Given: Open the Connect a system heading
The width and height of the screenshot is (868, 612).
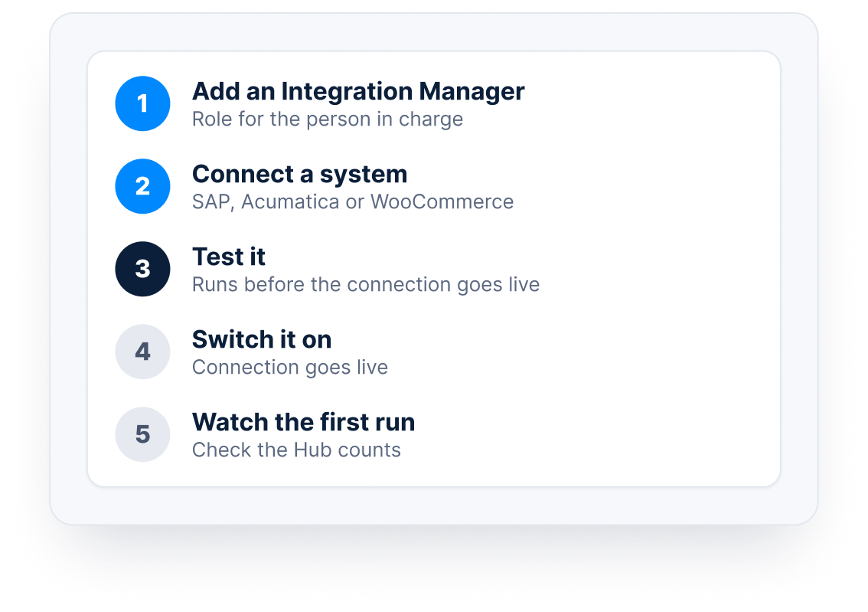Looking at the screenshot, I should coord(299,175).
